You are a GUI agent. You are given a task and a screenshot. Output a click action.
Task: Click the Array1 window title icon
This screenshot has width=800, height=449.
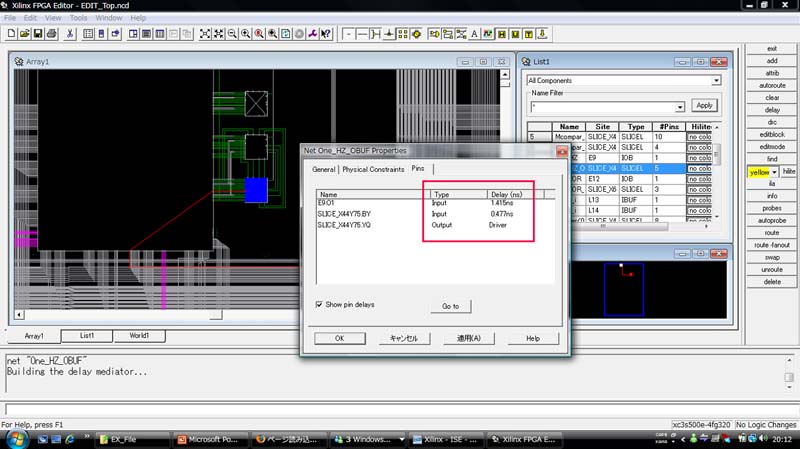19,61
